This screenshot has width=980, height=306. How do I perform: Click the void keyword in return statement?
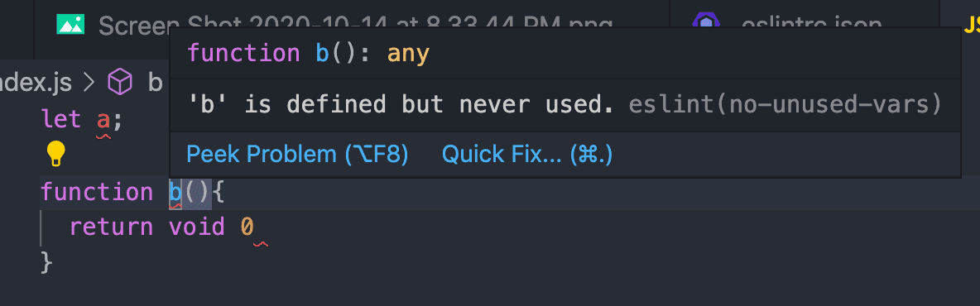197,227
